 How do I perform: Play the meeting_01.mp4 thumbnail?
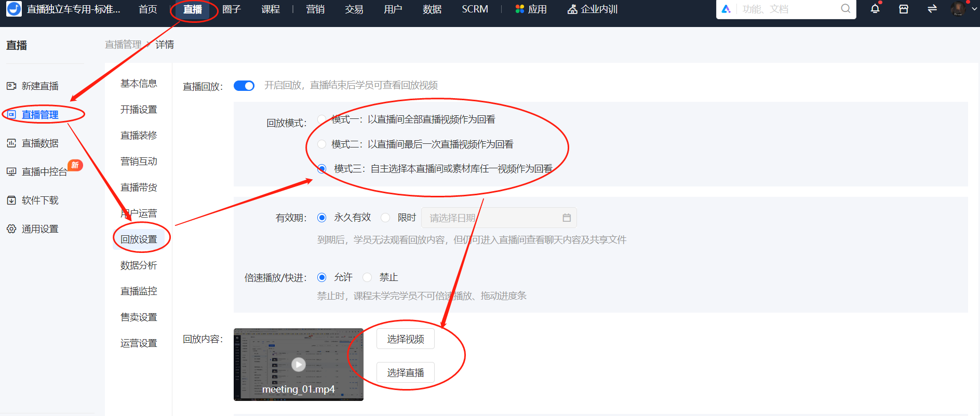[x=298, y=364]
